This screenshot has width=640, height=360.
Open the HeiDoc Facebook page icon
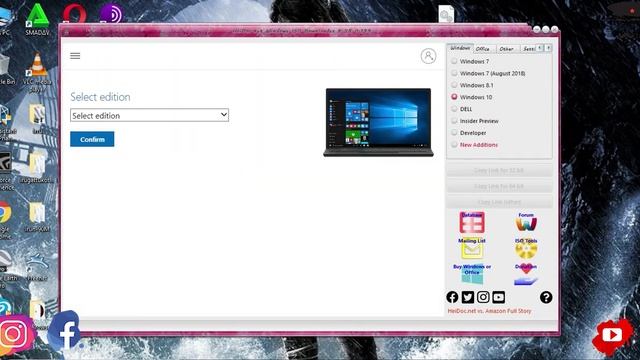[x=452, y=297]
